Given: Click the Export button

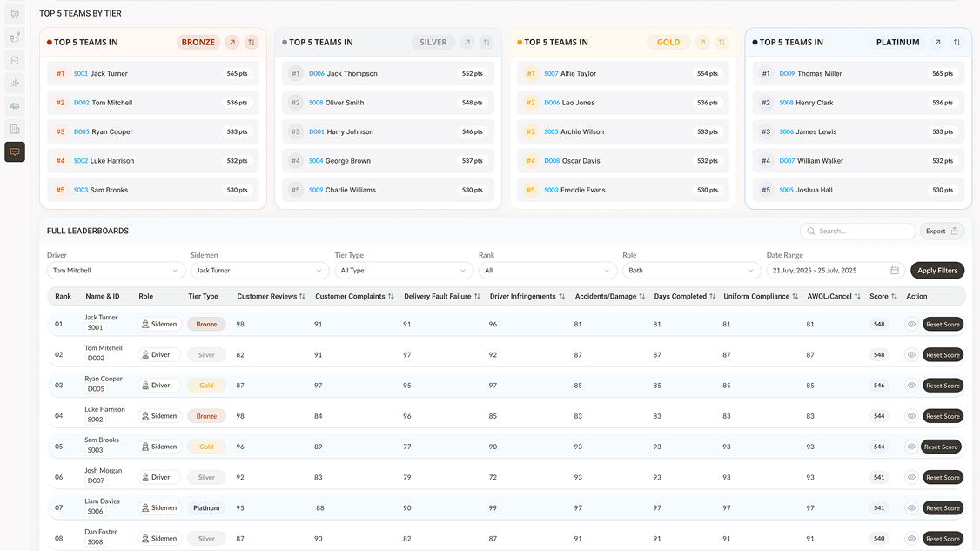Looking at the screenshot, I should (942, 232).
